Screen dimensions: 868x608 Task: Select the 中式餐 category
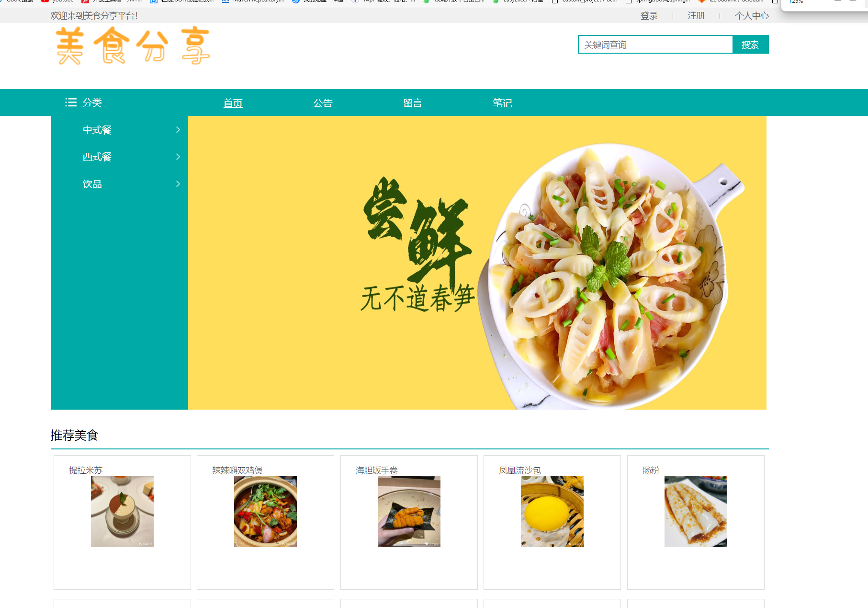97,130
